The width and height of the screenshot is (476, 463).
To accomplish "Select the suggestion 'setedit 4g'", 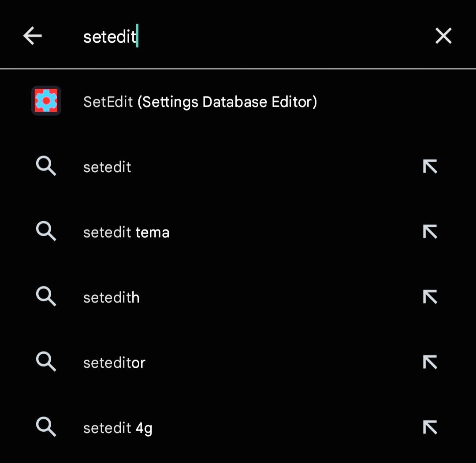I will (117, 427).
